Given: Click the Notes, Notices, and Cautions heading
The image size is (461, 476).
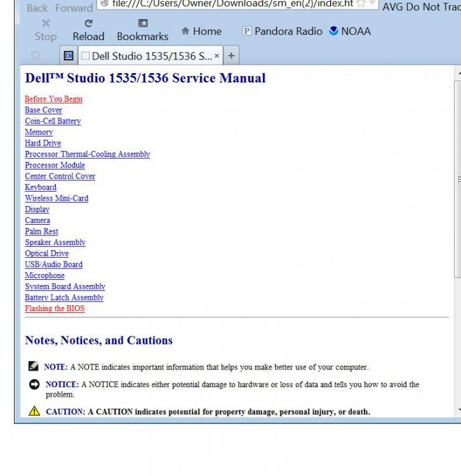Looking at the screenshot, I should [x=98, y=340].
